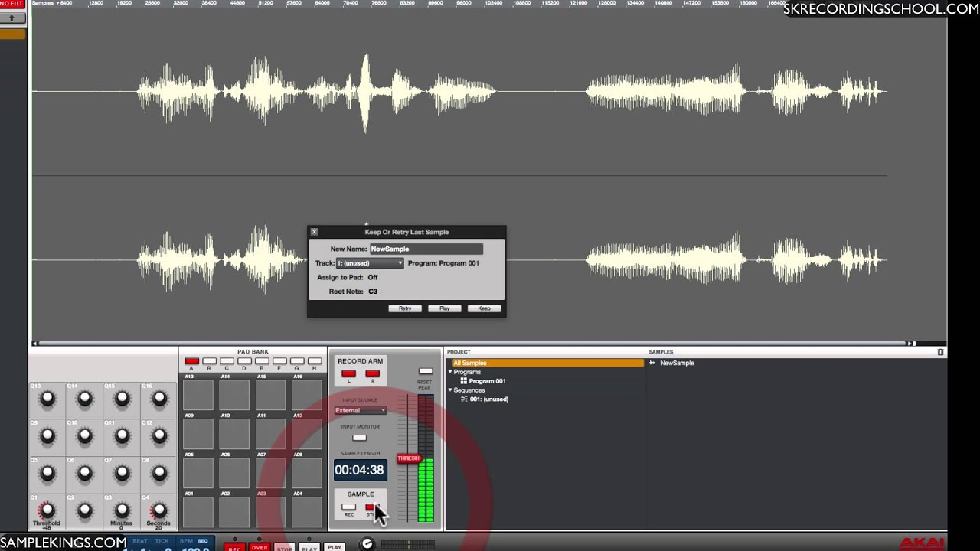Toggle Record Arm right channel

[373, 373]
